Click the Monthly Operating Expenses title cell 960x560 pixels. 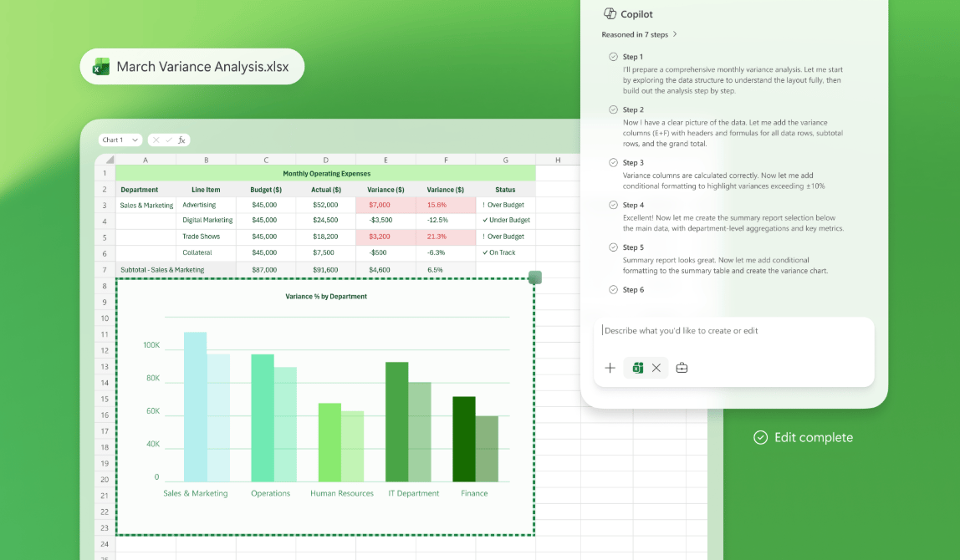tap(326, 173)
